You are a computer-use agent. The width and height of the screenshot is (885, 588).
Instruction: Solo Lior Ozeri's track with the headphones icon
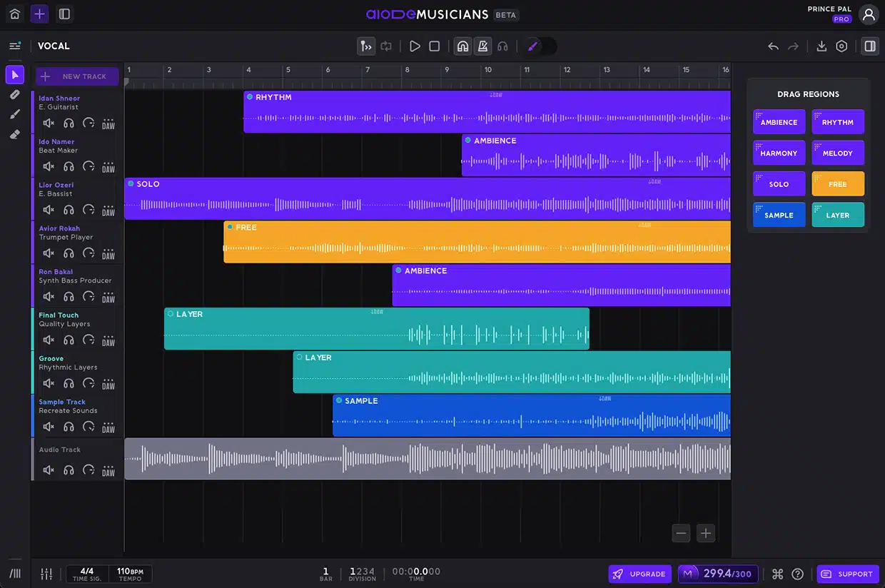69,210
